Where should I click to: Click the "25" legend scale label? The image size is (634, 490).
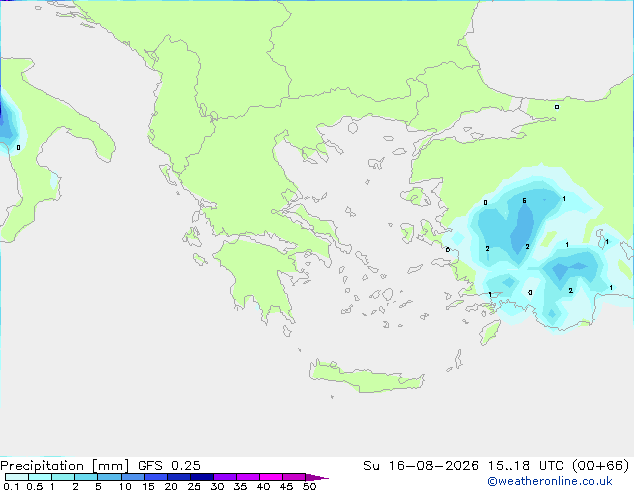tap(194, 486)
